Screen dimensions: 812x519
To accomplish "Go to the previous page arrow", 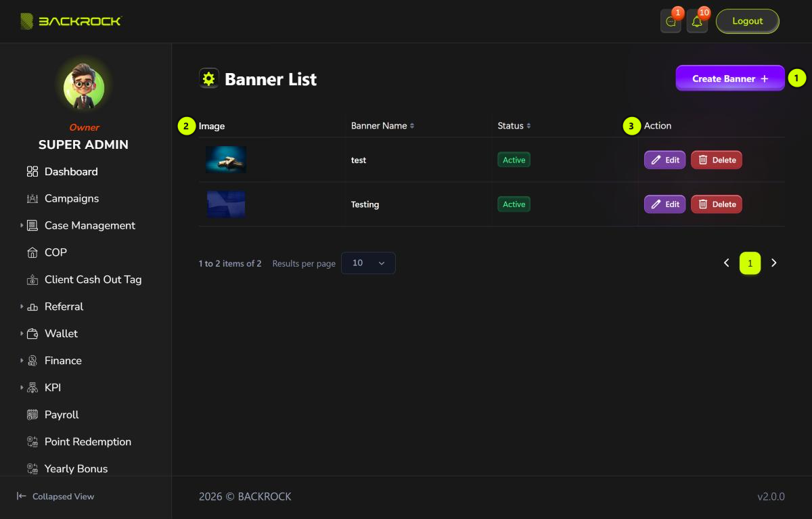I will tap(726, 263).
